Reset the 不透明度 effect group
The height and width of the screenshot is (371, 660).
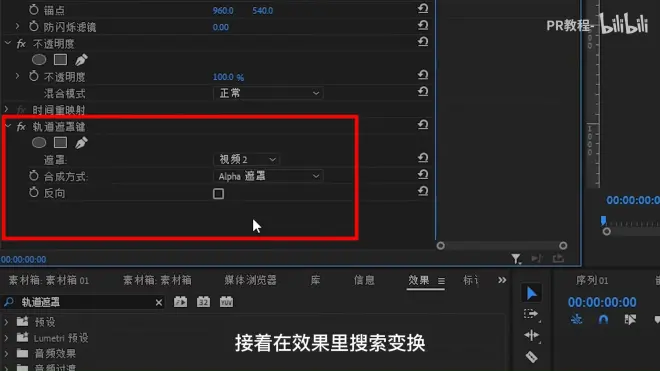click(x=423, y=42)
